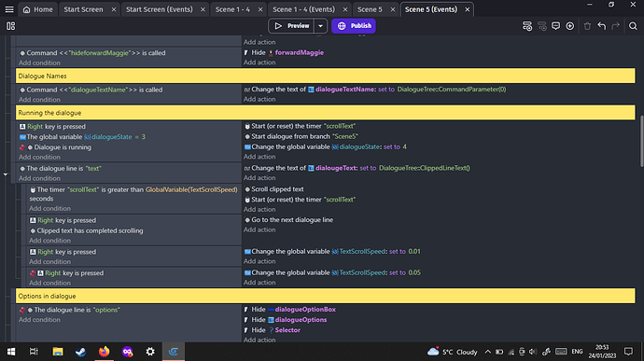
Task: Select the dialogue line is text condition
Action: [x=60, y=169]
